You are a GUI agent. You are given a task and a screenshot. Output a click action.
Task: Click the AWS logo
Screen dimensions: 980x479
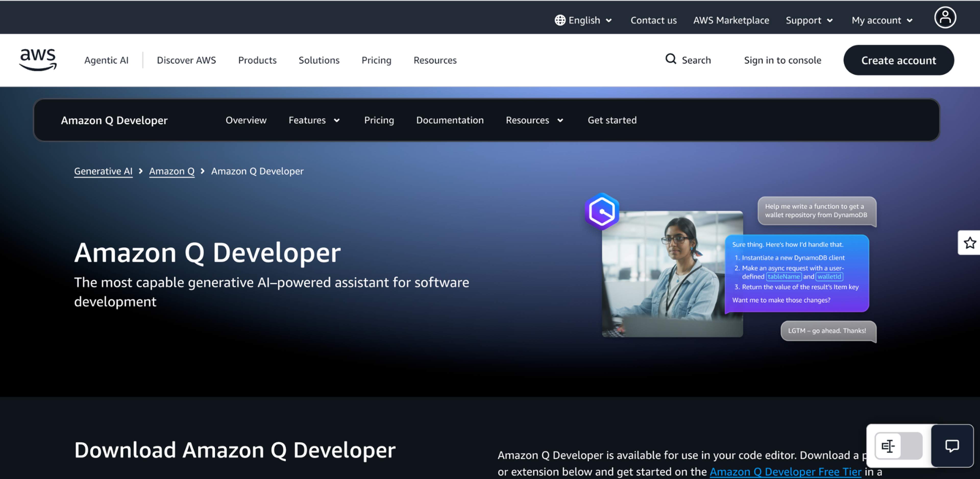click(38, 60)
